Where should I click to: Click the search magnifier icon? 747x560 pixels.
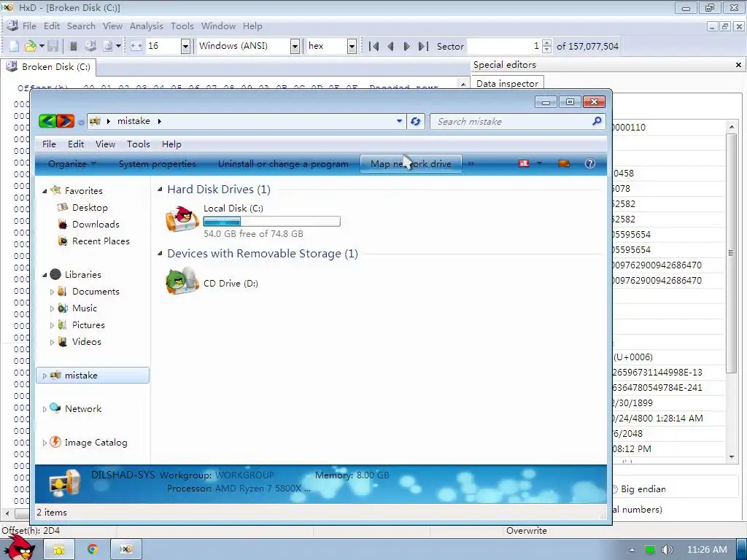pos(597,122)
